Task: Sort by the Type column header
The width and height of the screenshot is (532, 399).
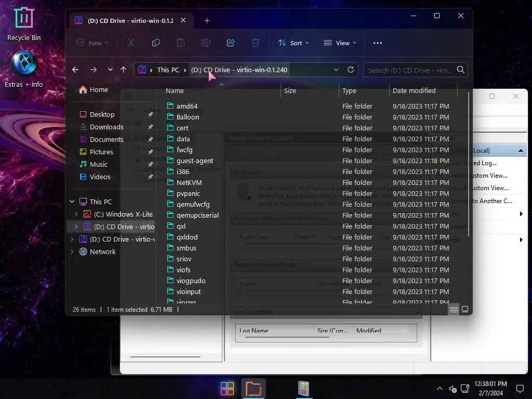Action: [x=364, y=90]
